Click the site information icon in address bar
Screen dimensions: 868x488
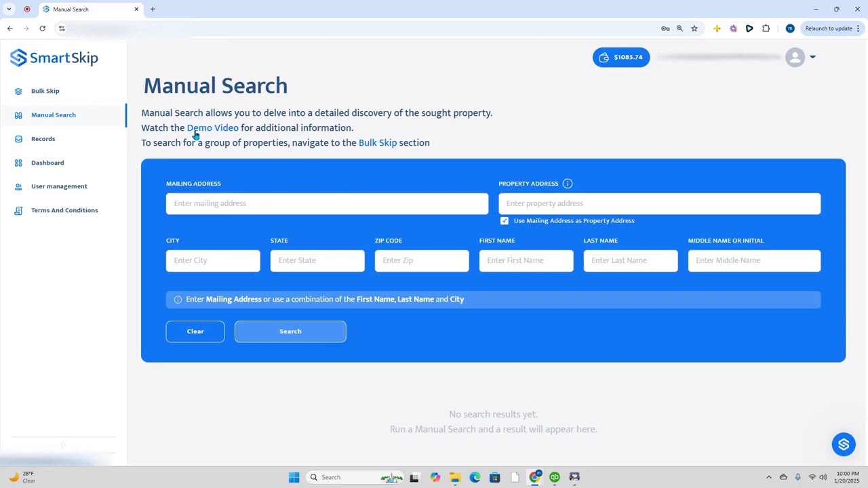tap(62, 28)
